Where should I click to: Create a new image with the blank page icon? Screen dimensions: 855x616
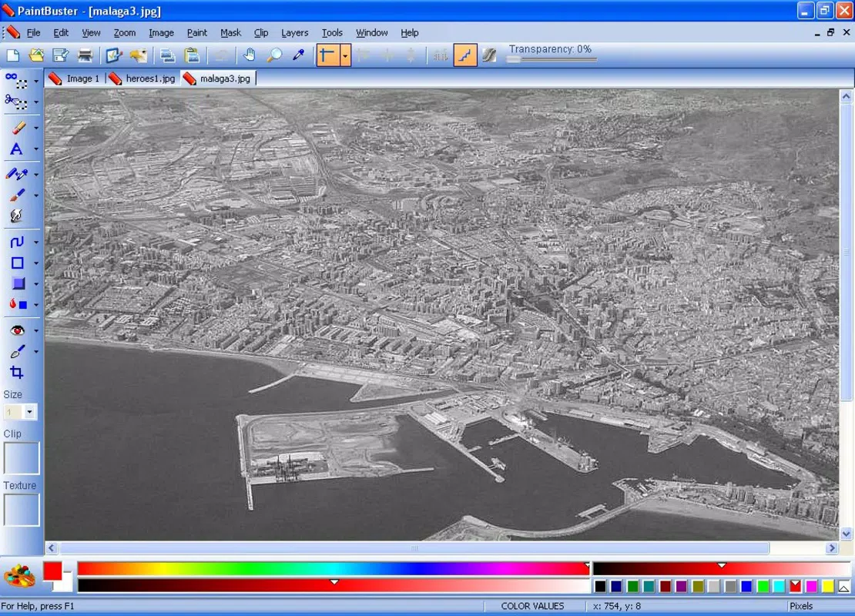(x=12, y=55)
